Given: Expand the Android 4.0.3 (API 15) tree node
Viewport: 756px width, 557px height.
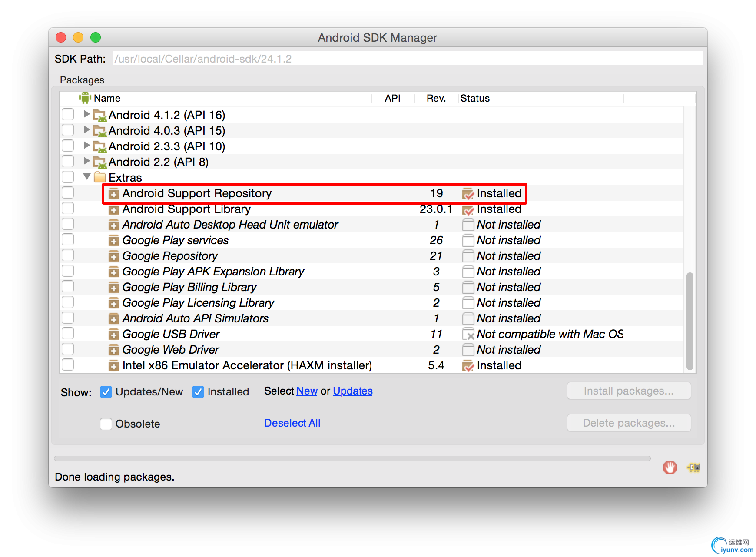Looking at the screenshot, I should click(86, 129).
